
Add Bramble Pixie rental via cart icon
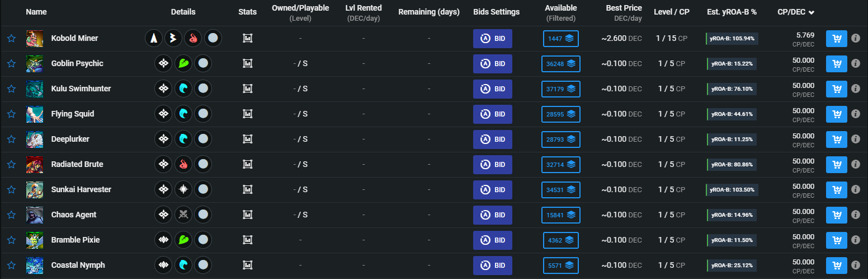click(837, 240)
